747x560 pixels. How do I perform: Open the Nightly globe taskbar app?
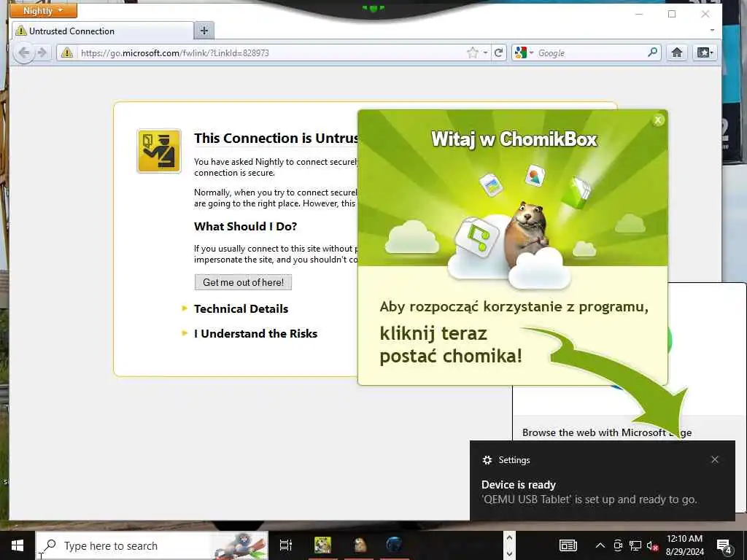coord(394,545)
